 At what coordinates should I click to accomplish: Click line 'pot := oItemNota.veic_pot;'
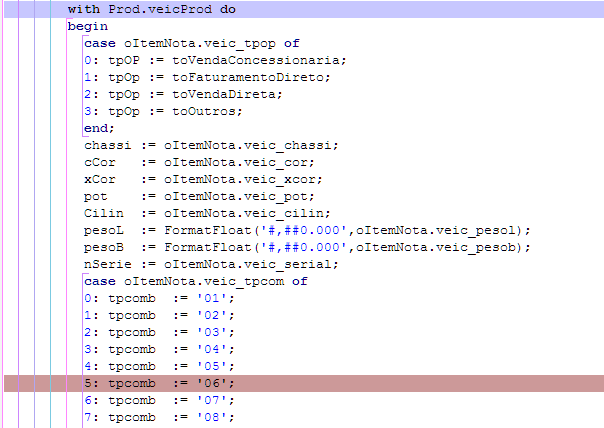point(199,196)
